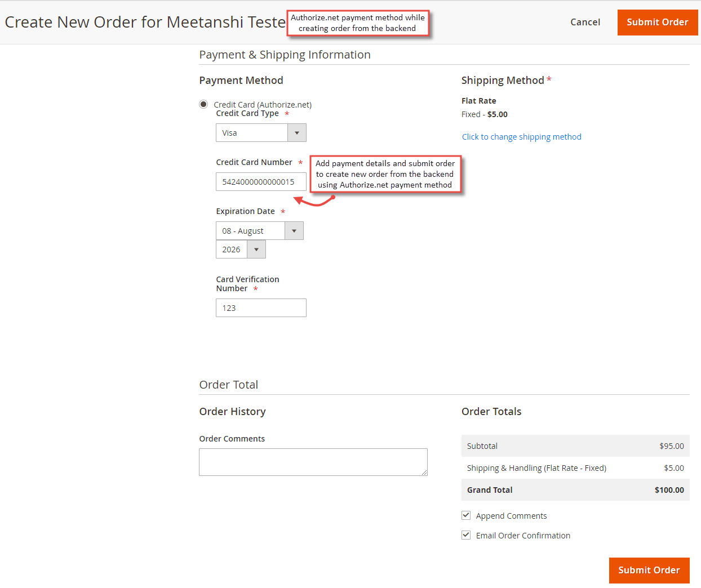Click the Card Verification Number label
The height and width of the screenshot is (588, 701).
(248, 284)
